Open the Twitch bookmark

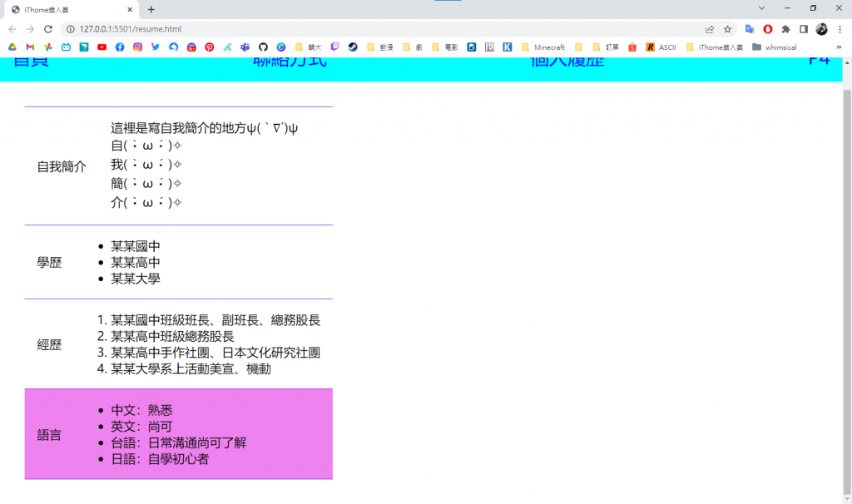click(x=334, y=47)
